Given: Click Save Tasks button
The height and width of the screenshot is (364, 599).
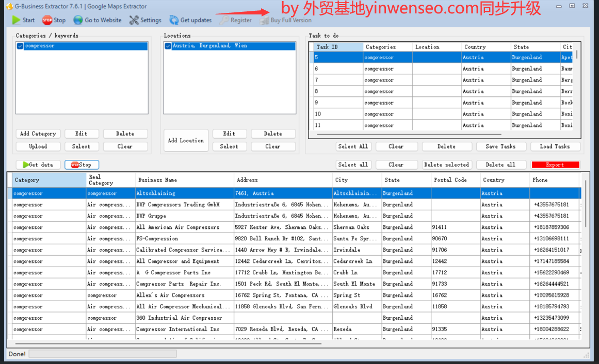Looking at the screenshot, I should (501, 146).
